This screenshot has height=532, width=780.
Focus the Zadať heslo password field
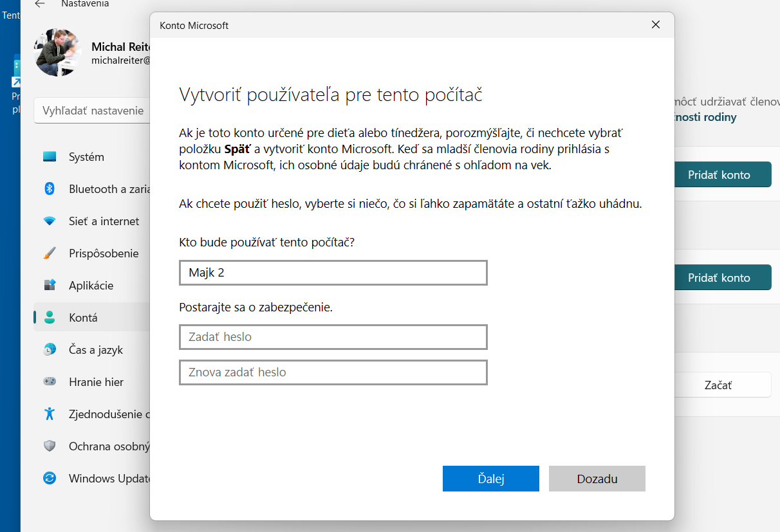coord(333,337)
